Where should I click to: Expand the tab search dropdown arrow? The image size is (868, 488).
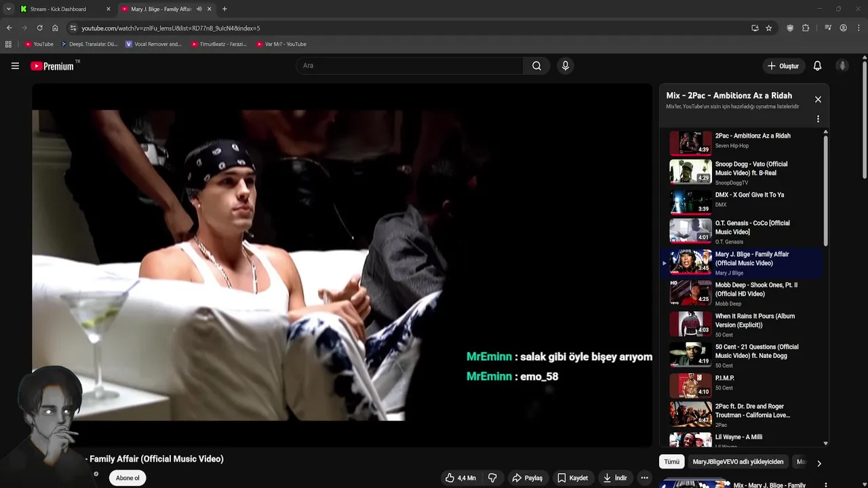click(x=8, y=9)
